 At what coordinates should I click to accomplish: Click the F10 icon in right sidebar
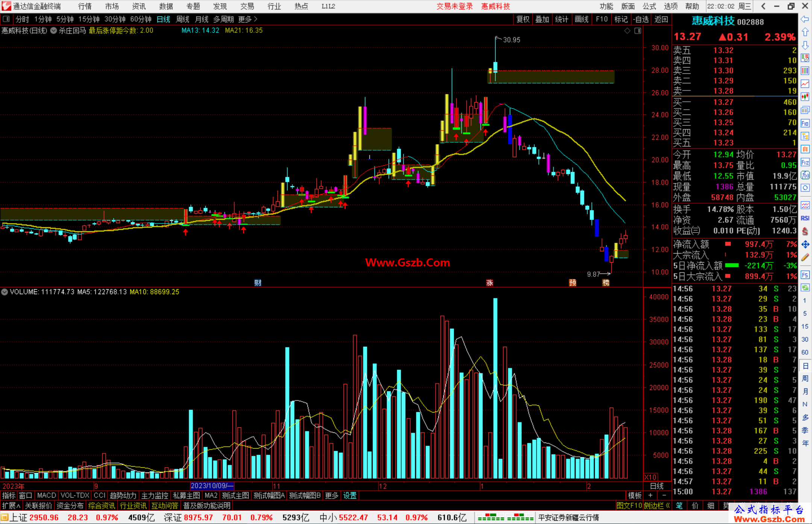coord(805,123)
